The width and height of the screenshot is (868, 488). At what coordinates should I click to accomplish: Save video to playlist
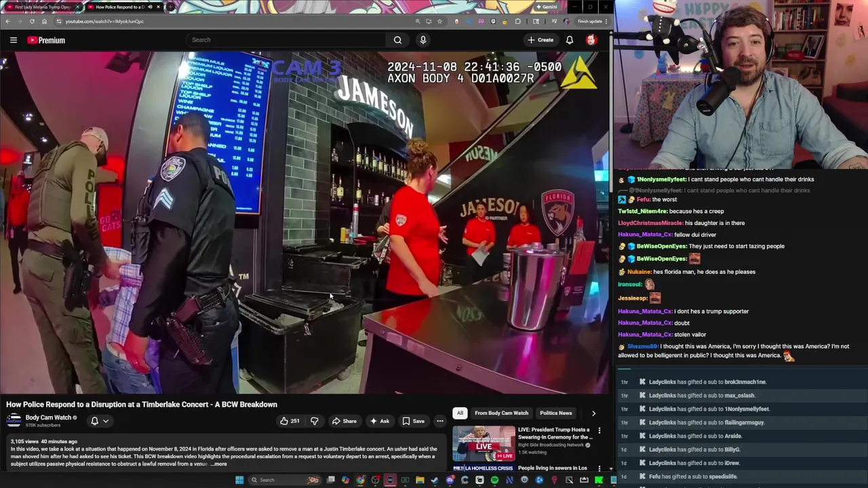click(414, 421)
